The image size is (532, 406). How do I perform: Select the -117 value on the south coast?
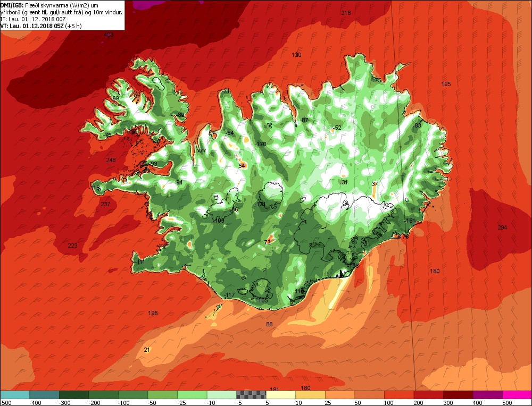(x=229, y=295)
